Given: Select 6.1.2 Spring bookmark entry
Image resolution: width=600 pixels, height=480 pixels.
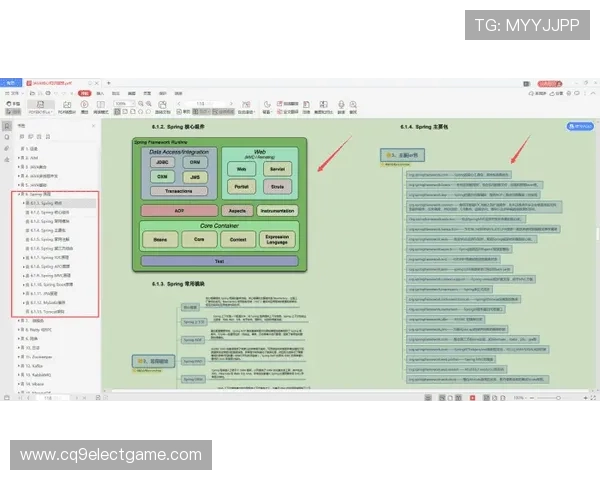Looking at the screenshot, I should [x=50, y=212].
